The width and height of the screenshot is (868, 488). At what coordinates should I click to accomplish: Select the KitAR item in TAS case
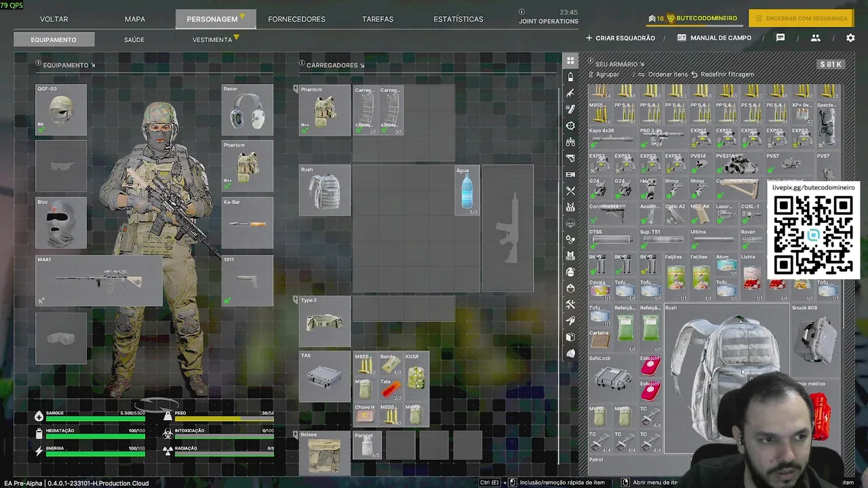click(416, 376)
